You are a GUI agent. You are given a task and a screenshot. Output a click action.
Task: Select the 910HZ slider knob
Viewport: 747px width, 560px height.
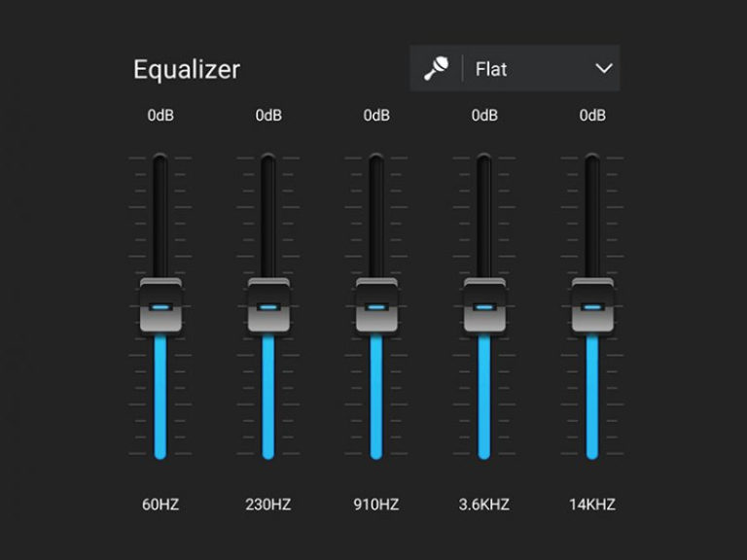click(376, 305)
